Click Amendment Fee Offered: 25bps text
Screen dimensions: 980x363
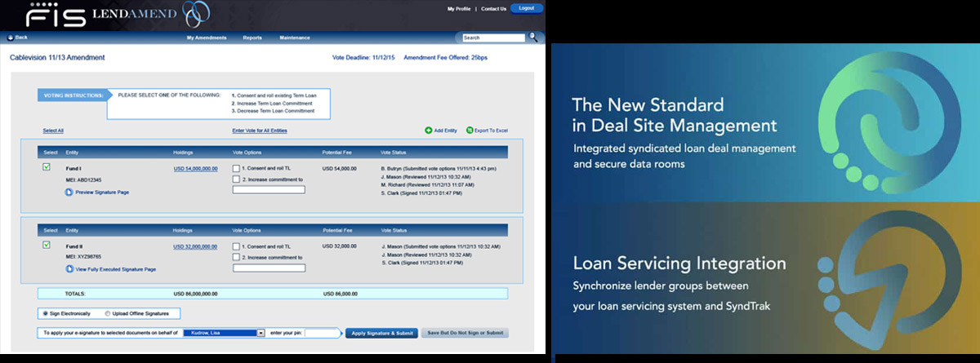coord(447,58)
